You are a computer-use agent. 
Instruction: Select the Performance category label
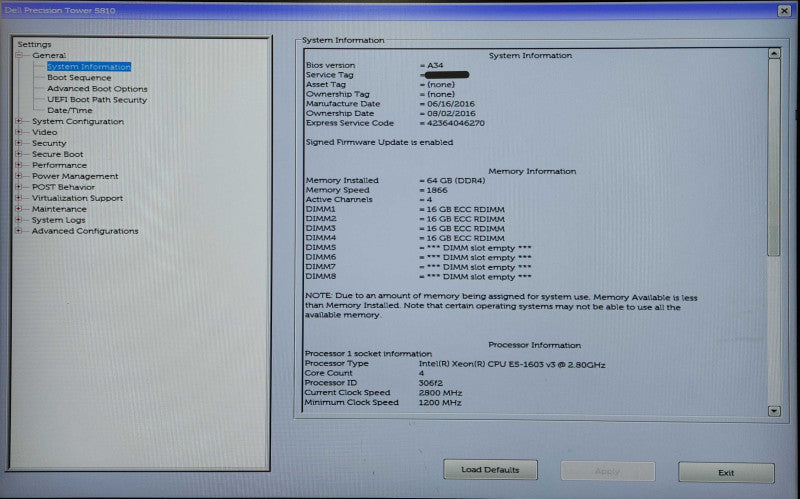pyautogui.click(x=59, y=165)
